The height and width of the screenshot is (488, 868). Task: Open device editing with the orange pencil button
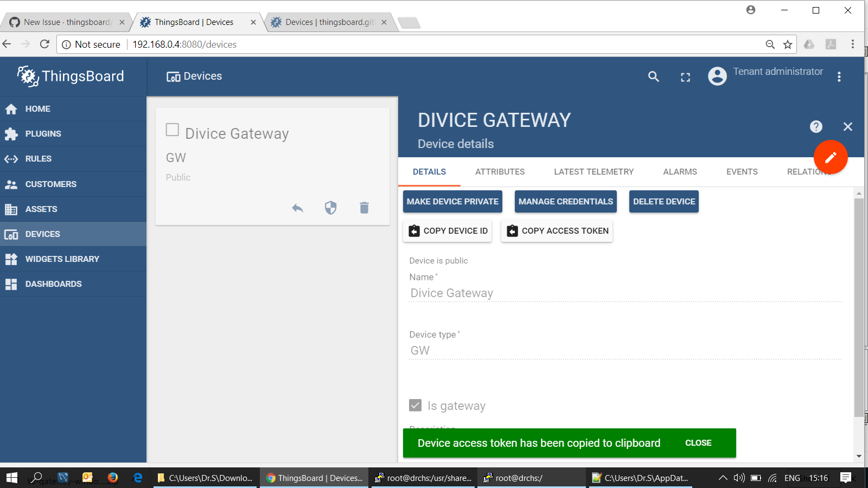point(830,157)
